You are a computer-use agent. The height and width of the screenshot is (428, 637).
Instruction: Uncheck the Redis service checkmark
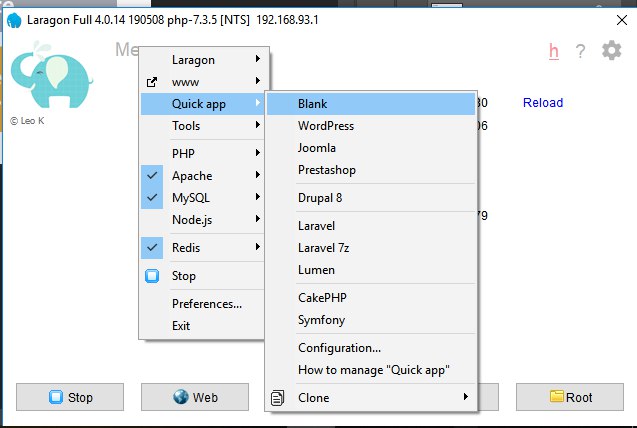click(152, 248)
